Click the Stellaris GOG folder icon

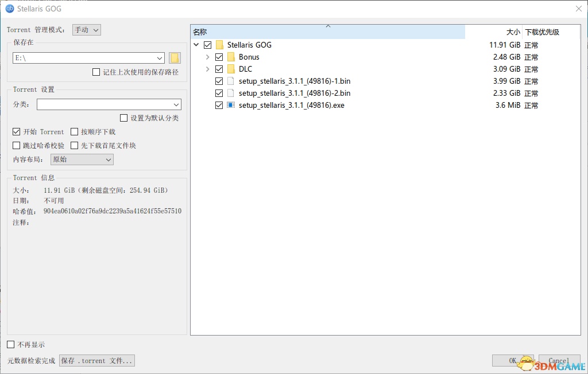click(220, 45)
